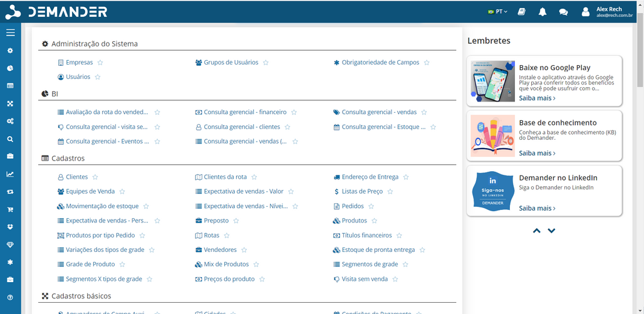Toggle favorite star for Grupos de Usuários
This screenshot has width=644, height=314.
point(266,63)
